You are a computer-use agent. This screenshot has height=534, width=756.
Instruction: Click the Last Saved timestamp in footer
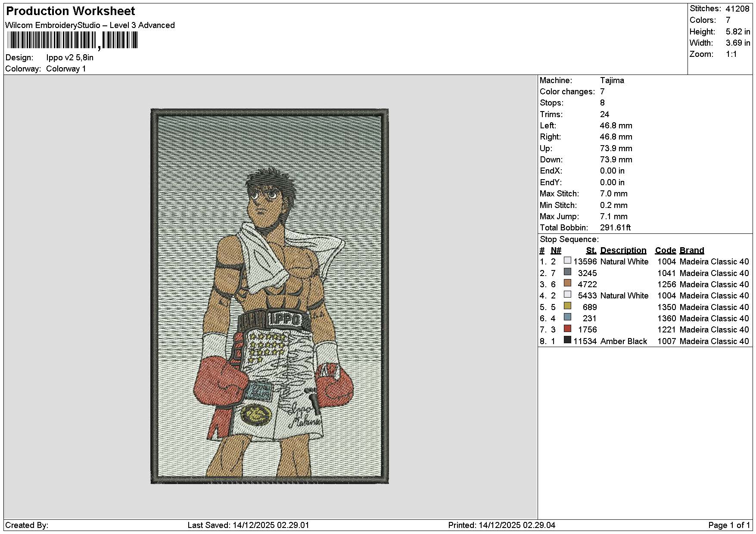click(248, 525)
